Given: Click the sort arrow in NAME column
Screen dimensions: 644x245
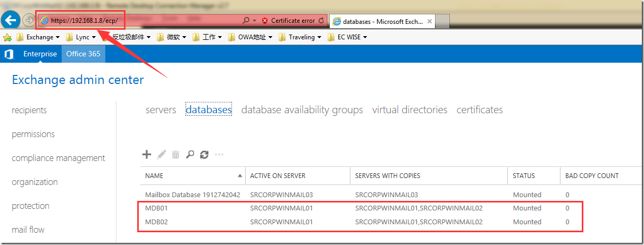Looking at the screenshot, I should pos(239,175).
